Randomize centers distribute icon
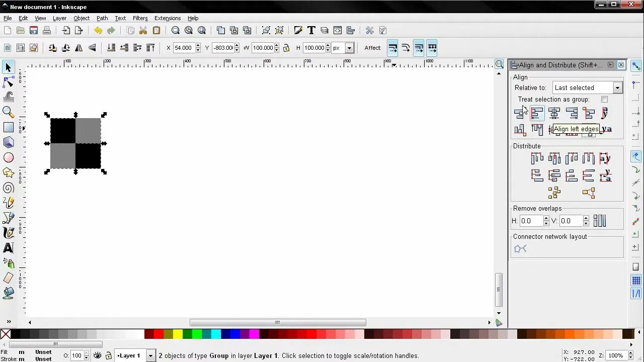Viewport: 644px width, 362px height. coord(554,193)
